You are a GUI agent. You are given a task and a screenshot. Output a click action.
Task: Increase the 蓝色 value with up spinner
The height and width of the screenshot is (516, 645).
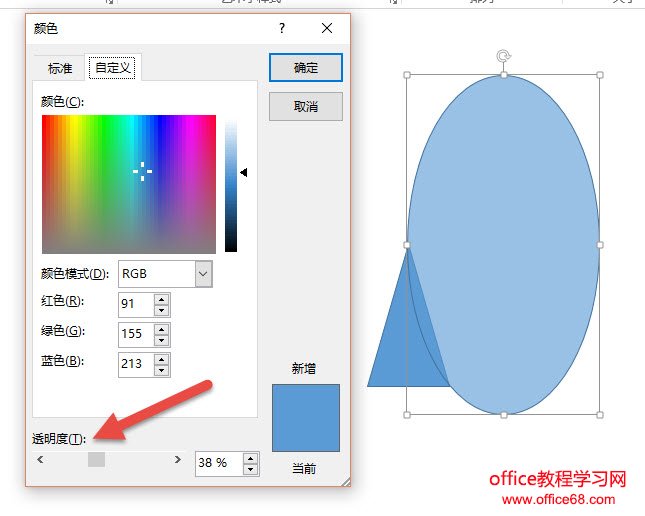click(x=162, y=358)
